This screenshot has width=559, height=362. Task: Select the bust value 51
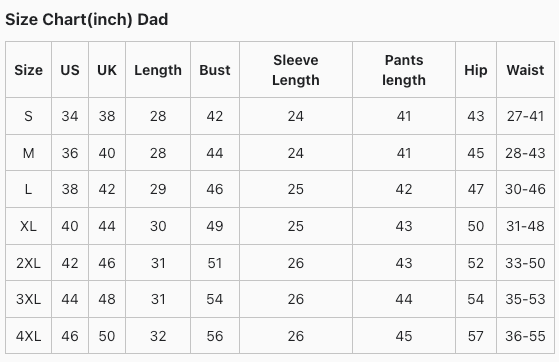[x=215, y=263]
